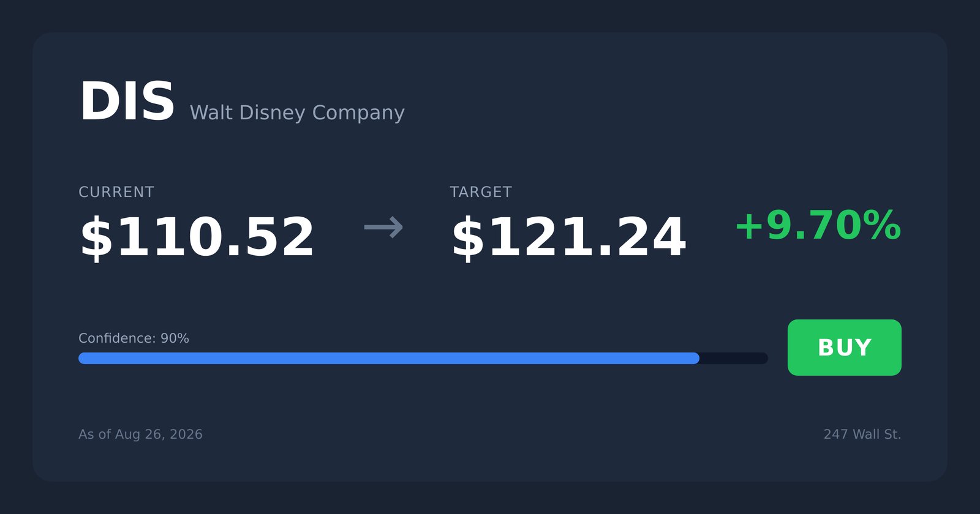Click the dollar sign in the current price
The height and width of the screenshot is (514, 980).
click(x=97, y=239)
